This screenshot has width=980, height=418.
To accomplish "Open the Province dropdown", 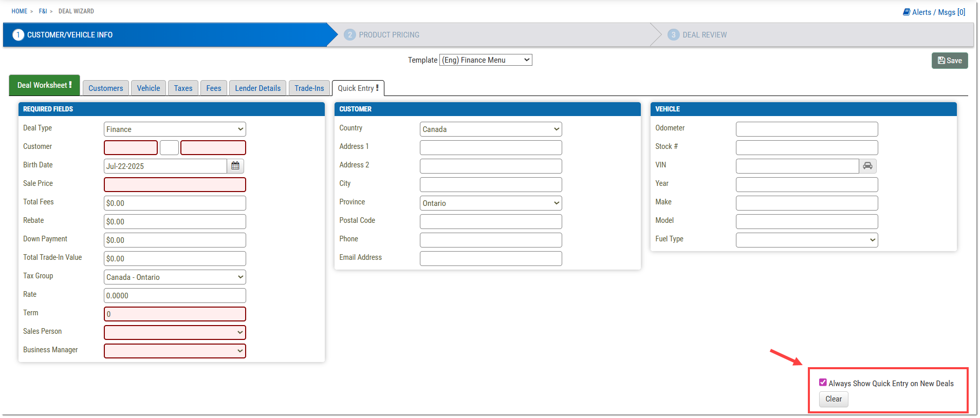I will coord(491,203).
